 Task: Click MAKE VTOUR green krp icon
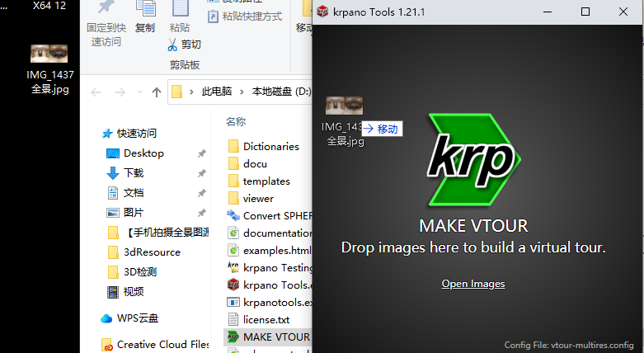[233, 337]
